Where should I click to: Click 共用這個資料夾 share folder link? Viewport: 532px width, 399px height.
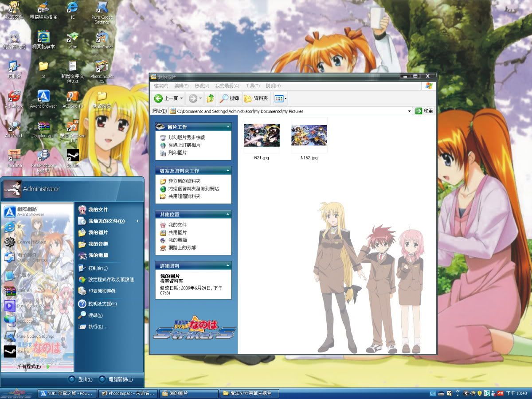click(180, 196)
